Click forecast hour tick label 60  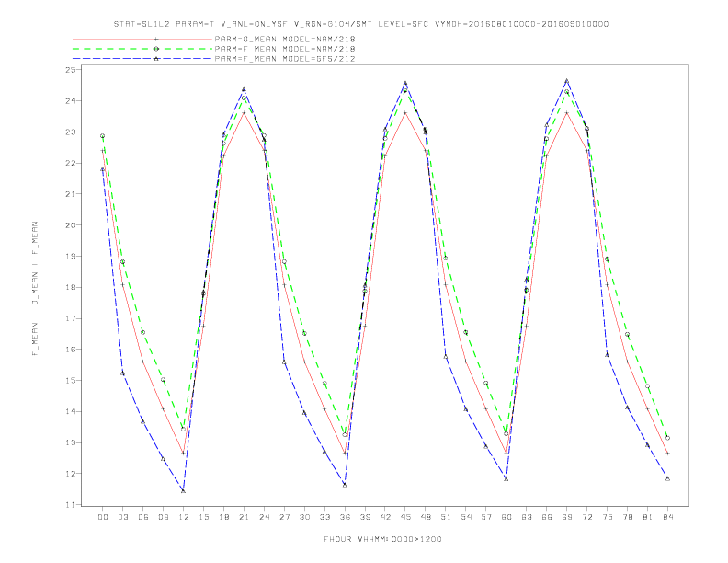506,517
